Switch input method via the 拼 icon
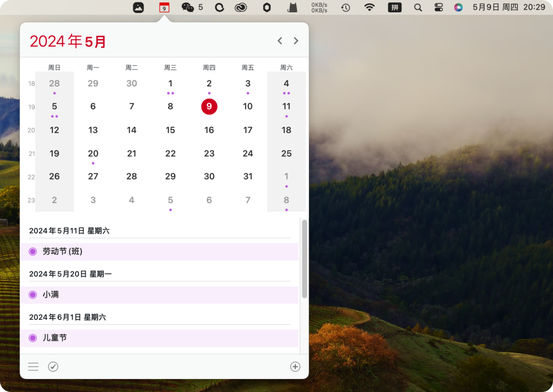This screenshot has height=392, width=553. pyautogui.click(x=394, y=7)
